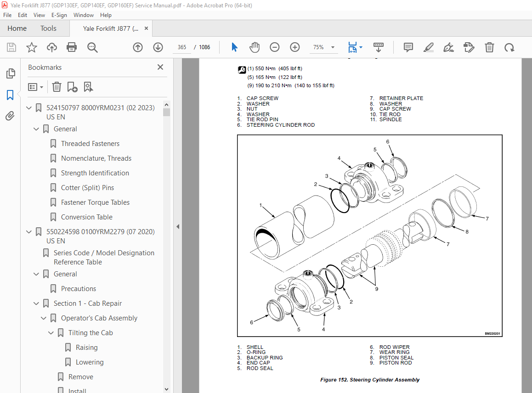
Task: Open bookmark options dropdown
Action: (36, 87)
